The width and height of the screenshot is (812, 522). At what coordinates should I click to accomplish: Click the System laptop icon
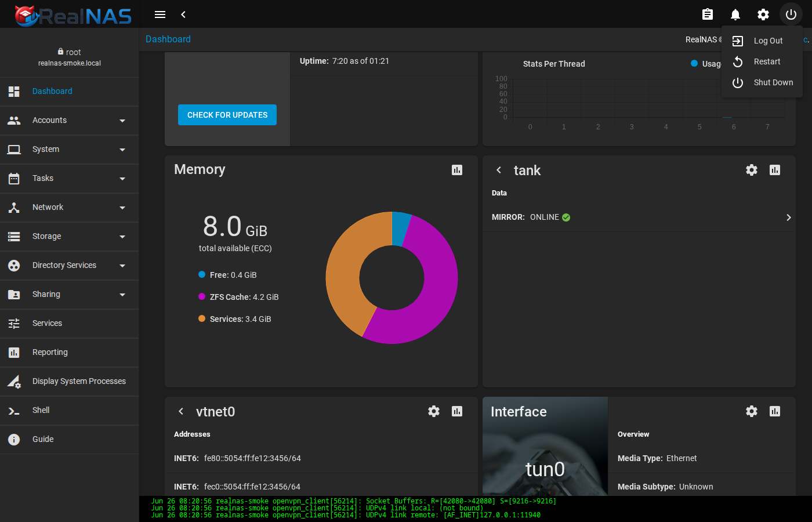coord(14,149)
